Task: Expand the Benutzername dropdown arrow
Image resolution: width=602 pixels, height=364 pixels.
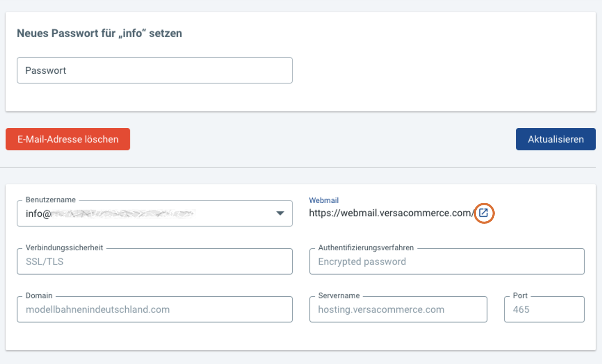Action: click(x=280, y=213)
